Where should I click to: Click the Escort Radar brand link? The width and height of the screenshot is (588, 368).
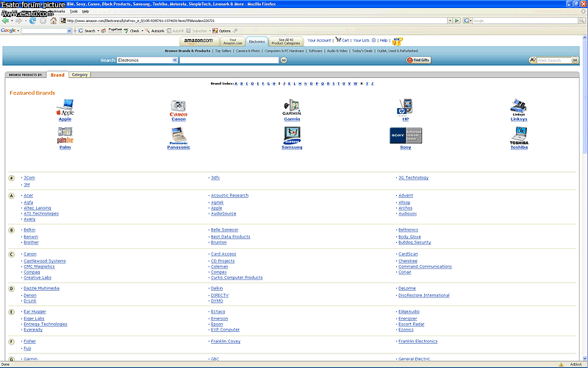tap(412, 324)
